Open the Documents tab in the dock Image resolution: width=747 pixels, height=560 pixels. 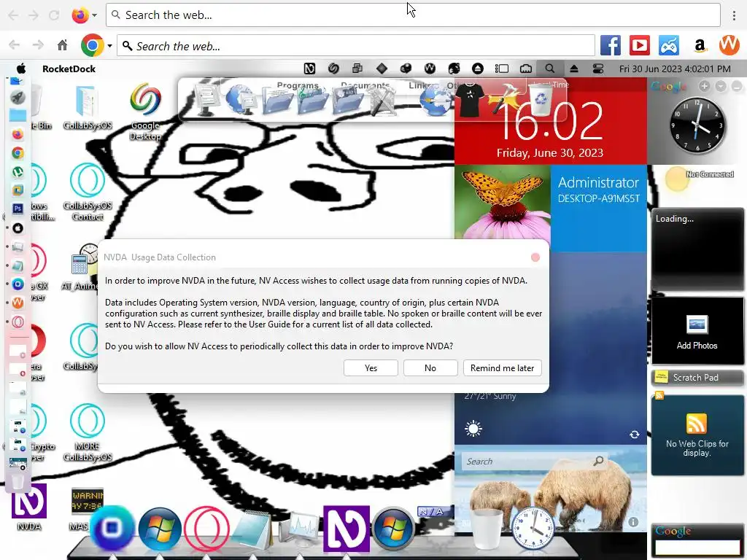tap(365, 85)
